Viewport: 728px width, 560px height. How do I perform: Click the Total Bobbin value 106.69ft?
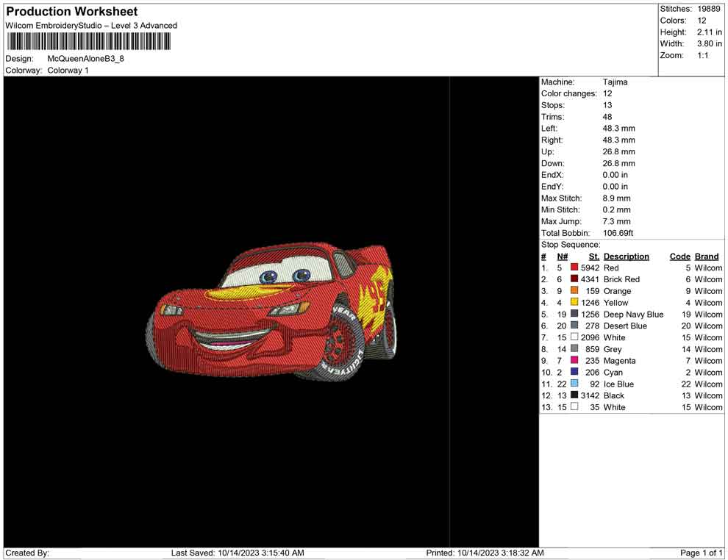[x=618, y=233]
